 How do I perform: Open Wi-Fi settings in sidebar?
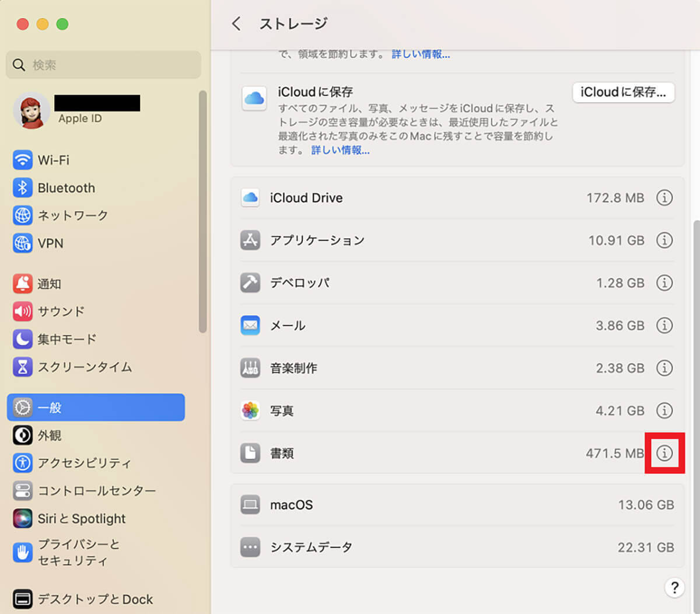[53, 160]
